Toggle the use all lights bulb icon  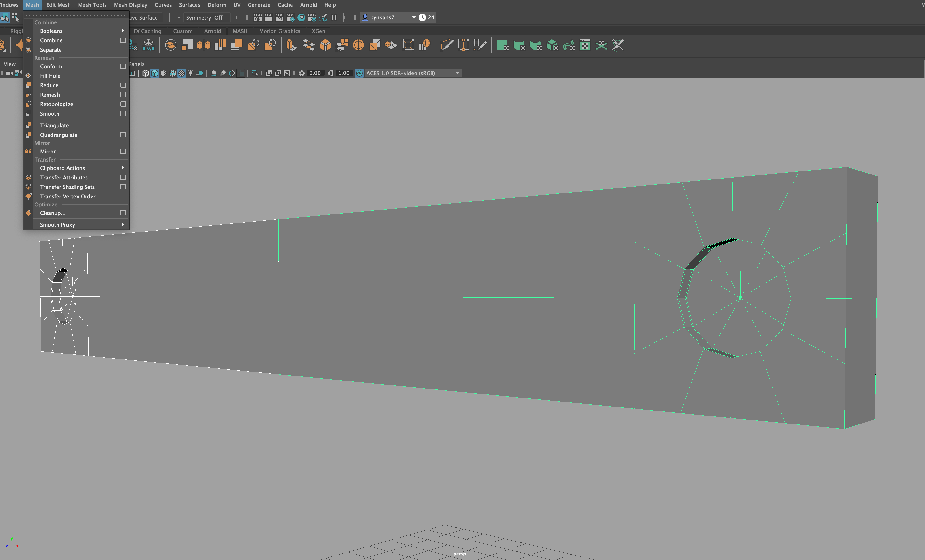(191, 73)
